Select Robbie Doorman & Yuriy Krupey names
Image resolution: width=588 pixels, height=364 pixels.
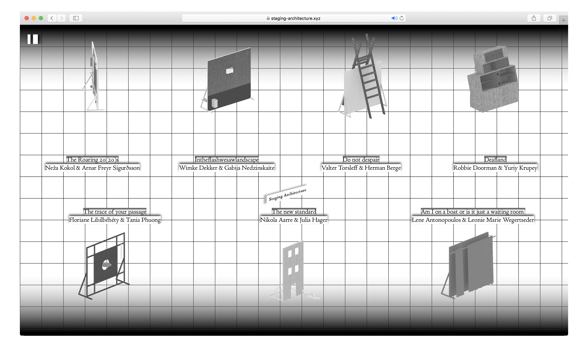tap(495, 168)
